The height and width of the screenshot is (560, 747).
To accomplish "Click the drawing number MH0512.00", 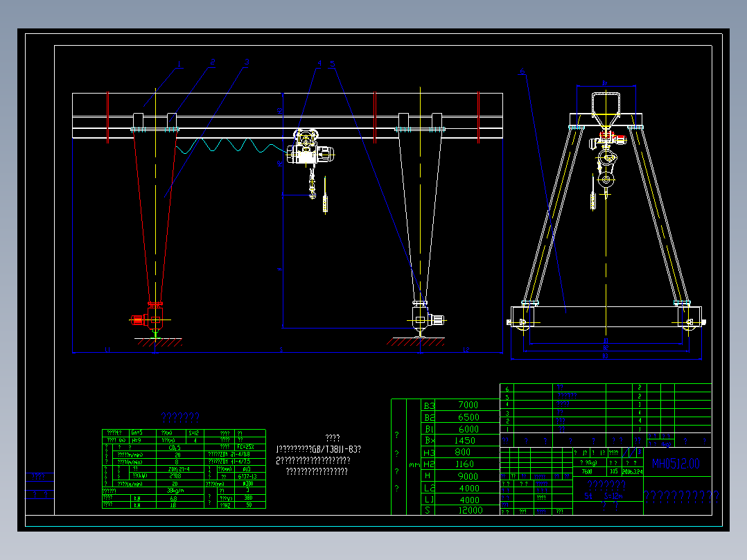I will [676, 464].
